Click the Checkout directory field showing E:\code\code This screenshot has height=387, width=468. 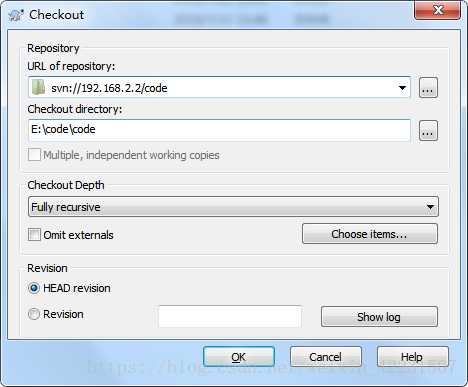click(x=219, y=130)
